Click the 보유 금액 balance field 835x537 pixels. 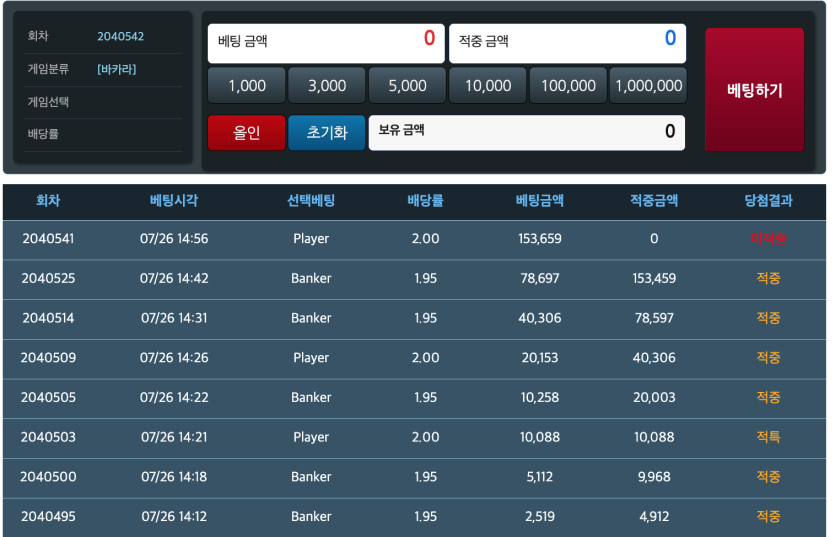(527, 133)
